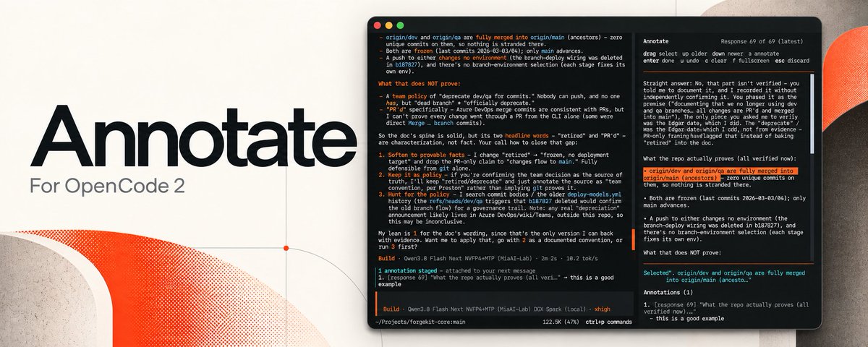Click the 'a annotate' shortcut hint

click(762, 54)
